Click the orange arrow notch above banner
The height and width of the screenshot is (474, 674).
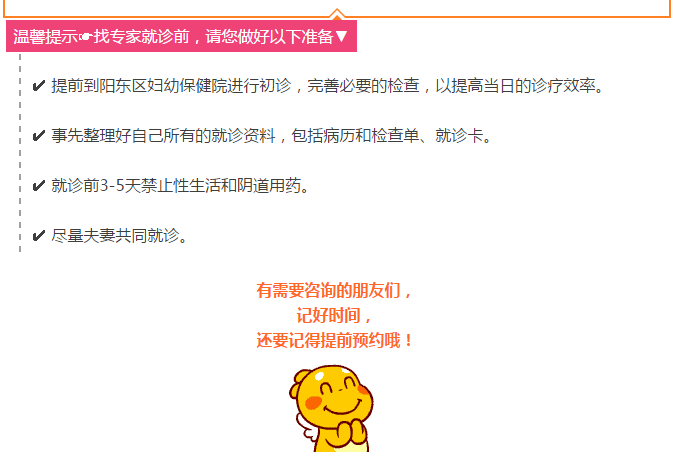click(337, 13)
